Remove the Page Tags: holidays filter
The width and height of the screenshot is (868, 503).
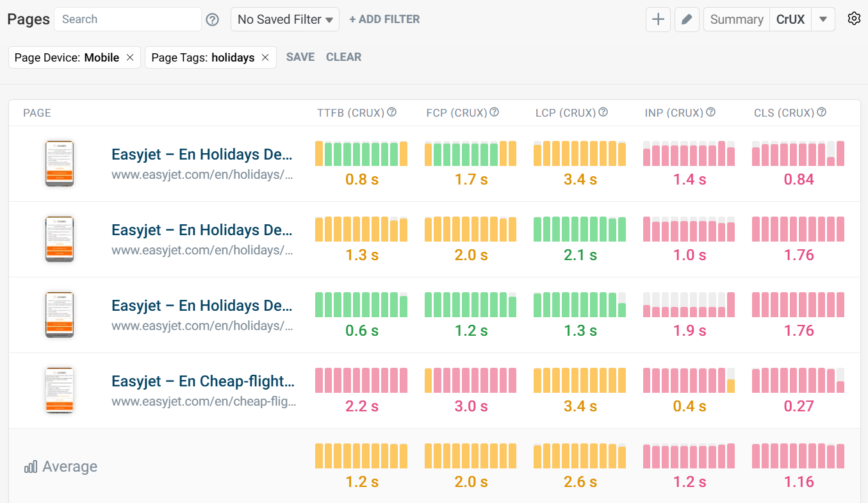tap(265, 58)
